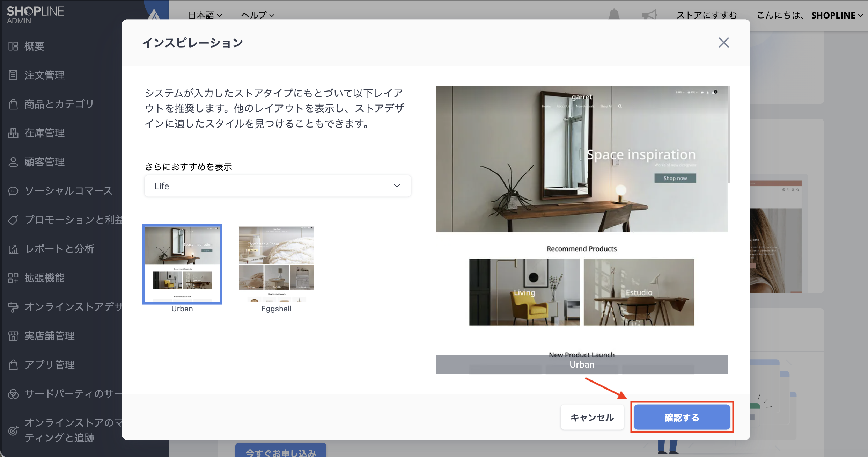This screenshot has height=457, width=868.
Task: Open 注文管理 in the sidebar
Action: 44,75
